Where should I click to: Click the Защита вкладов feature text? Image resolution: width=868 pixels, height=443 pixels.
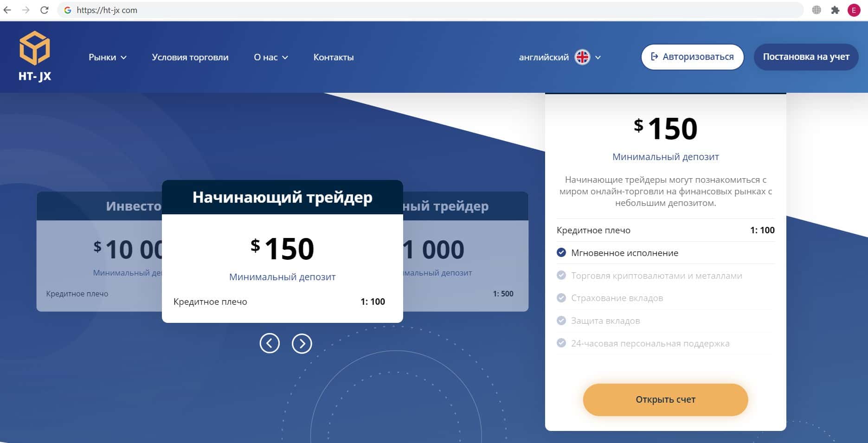pyautogui.click(x=605, y=321)
